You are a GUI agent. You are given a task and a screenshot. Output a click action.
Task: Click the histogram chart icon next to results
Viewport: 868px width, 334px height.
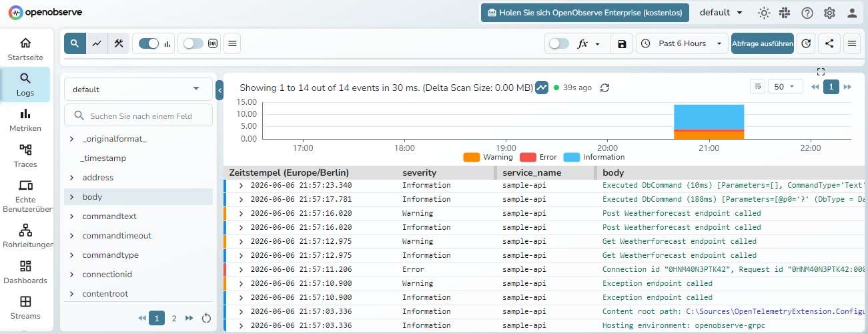tap(542, 88)
